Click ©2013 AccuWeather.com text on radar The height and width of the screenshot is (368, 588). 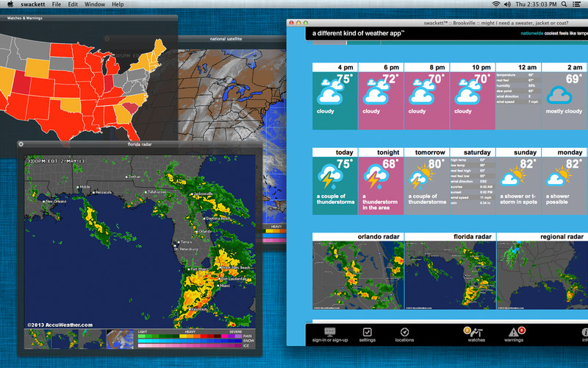click(60, 325)
